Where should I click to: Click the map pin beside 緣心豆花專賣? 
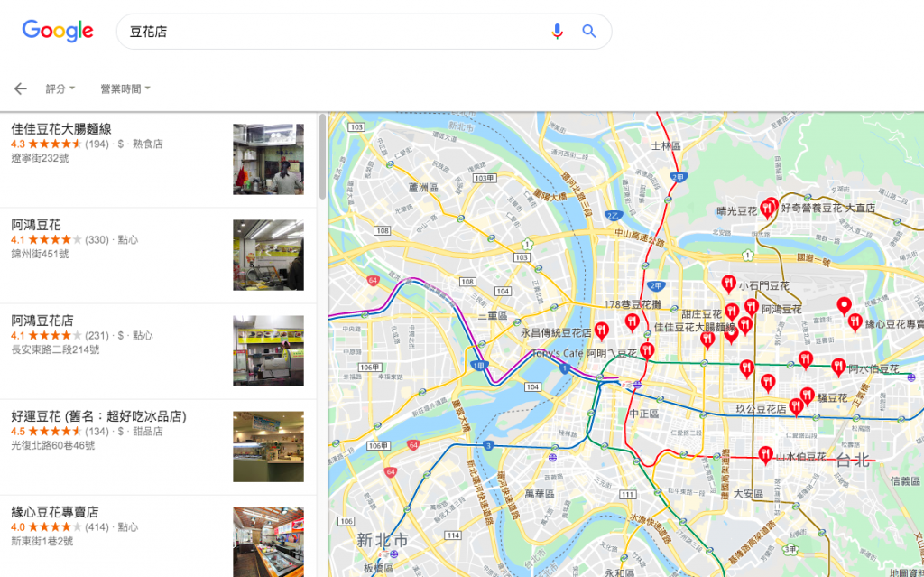pyautogui.click(x=855, y=322)
